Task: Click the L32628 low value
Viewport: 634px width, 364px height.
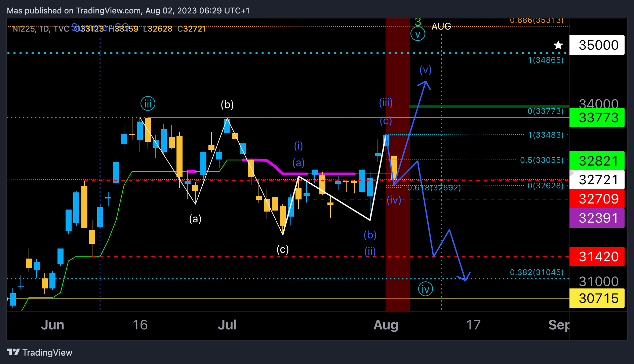Action: tap(158, 29)
